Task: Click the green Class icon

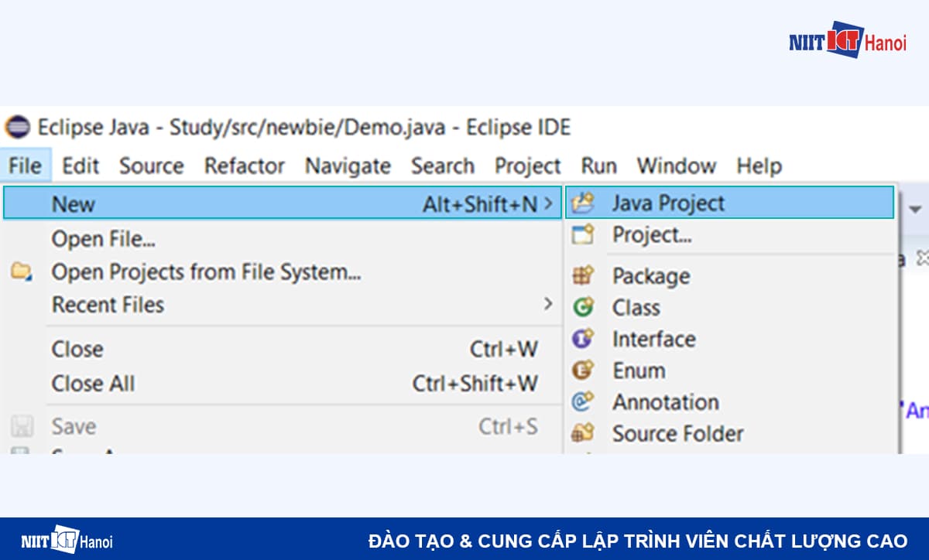Action: pyautogui.click(x=583, y=307)
